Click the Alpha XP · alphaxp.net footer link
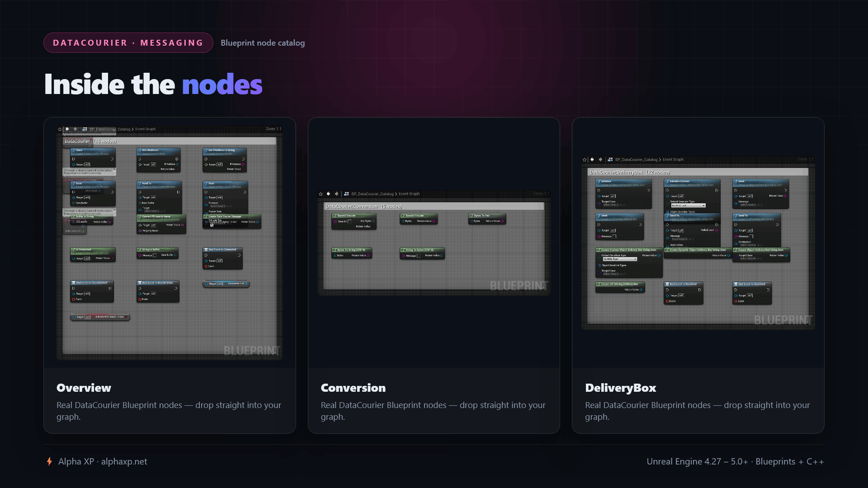The image size is (868, 488). point(103,461)
